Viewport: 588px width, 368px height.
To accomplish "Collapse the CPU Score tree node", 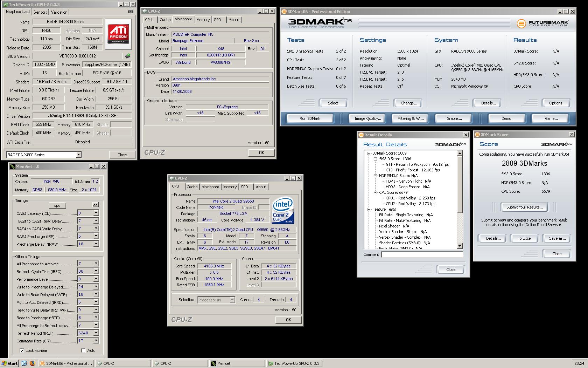I will pyautogui.click(x=375, y=192).
